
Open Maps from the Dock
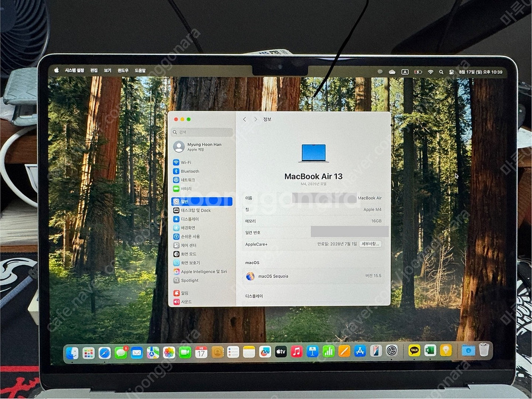(153, 353)
